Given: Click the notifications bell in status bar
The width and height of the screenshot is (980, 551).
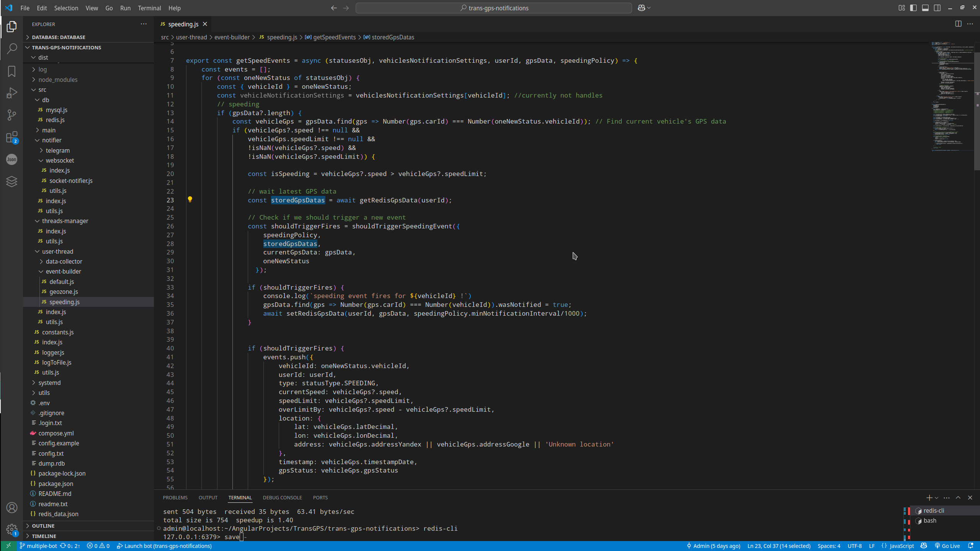Looking at the screenshot, I should pos(970,546).
